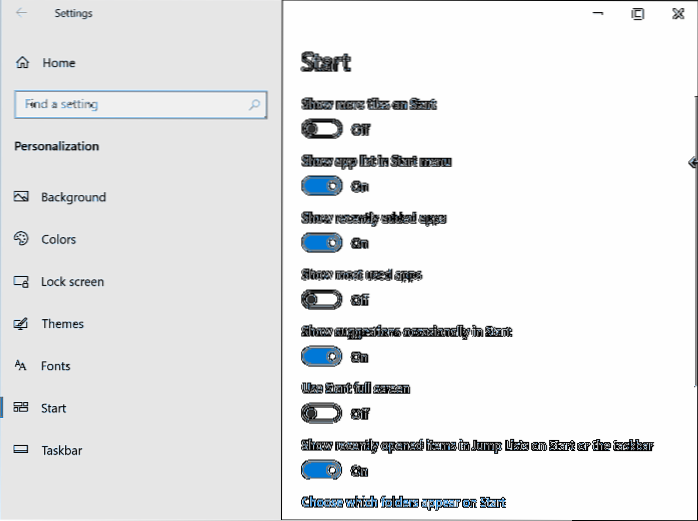Click the Taskbar icon in sidebar
The height and width of the screenshot is (521, 698).
click(21, 450)
